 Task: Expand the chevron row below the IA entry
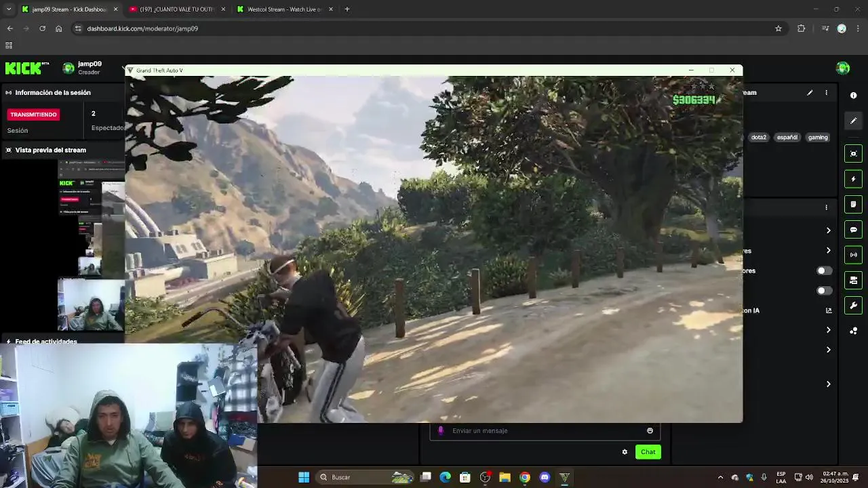coord(828,330)
